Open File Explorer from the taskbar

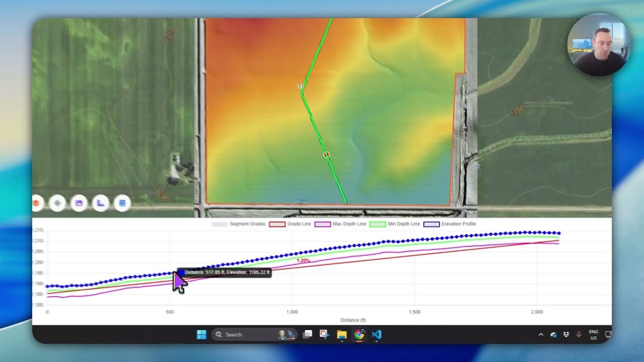point(342,334)
